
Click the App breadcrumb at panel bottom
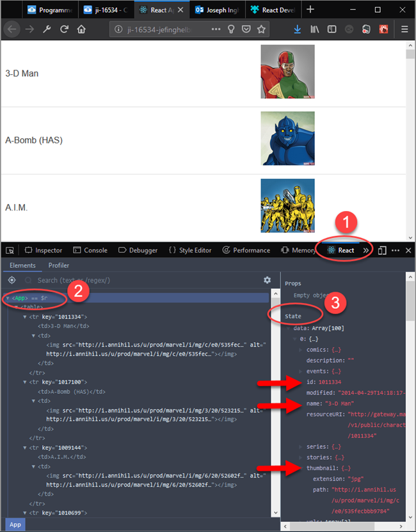click(x=15, y=524)
